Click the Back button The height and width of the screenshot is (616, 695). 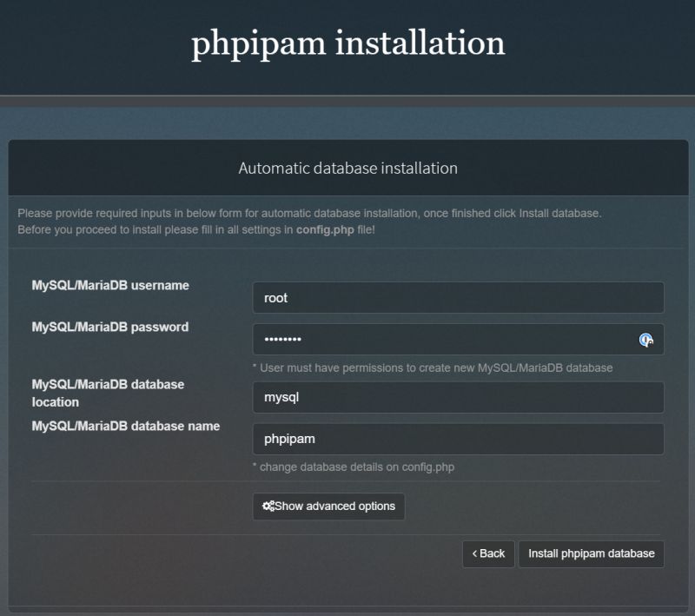tap(489, 553)
